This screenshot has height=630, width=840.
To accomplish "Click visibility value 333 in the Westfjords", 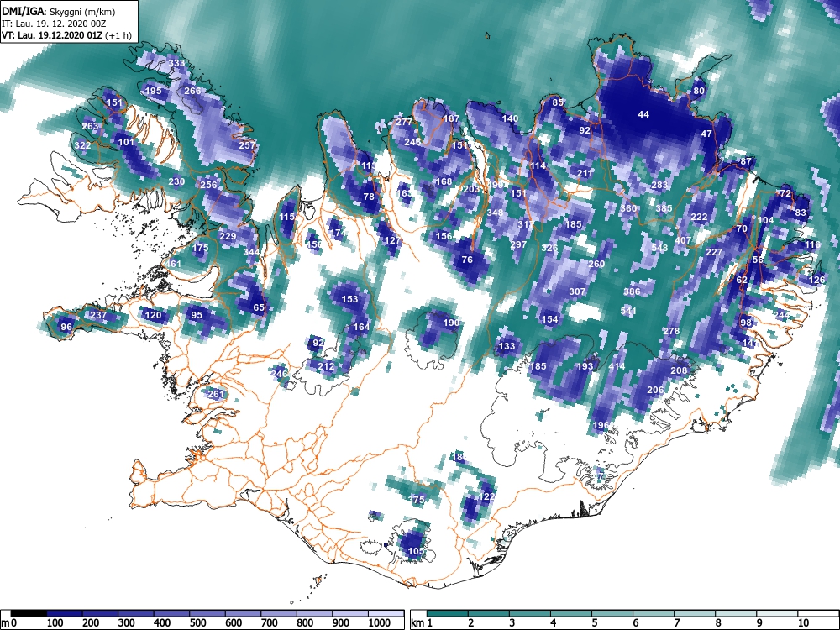I will (x=176, y=63).
